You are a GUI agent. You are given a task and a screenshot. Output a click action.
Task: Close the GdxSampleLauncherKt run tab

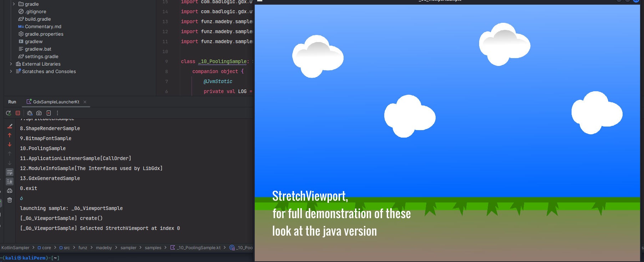pyautogui.click(x=85, y=102)
